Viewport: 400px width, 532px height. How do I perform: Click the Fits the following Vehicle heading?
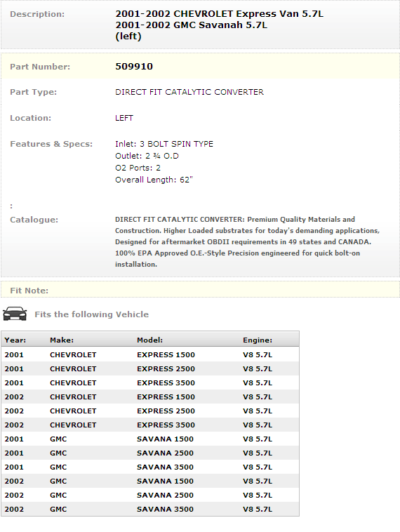tap(92, 314)
